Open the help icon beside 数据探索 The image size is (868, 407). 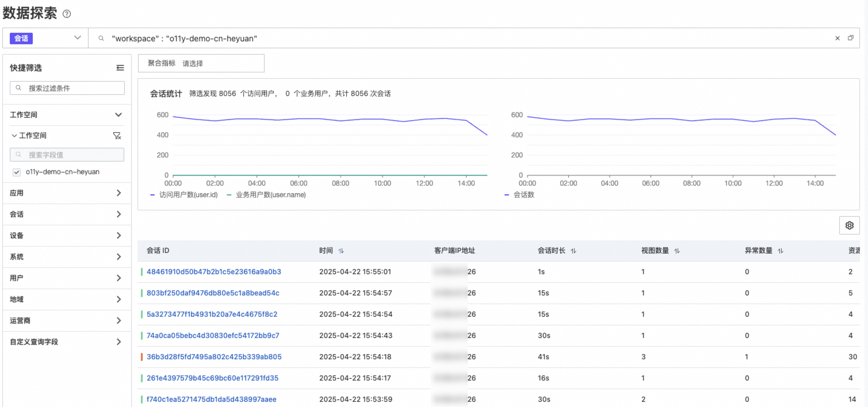(67, 14)
